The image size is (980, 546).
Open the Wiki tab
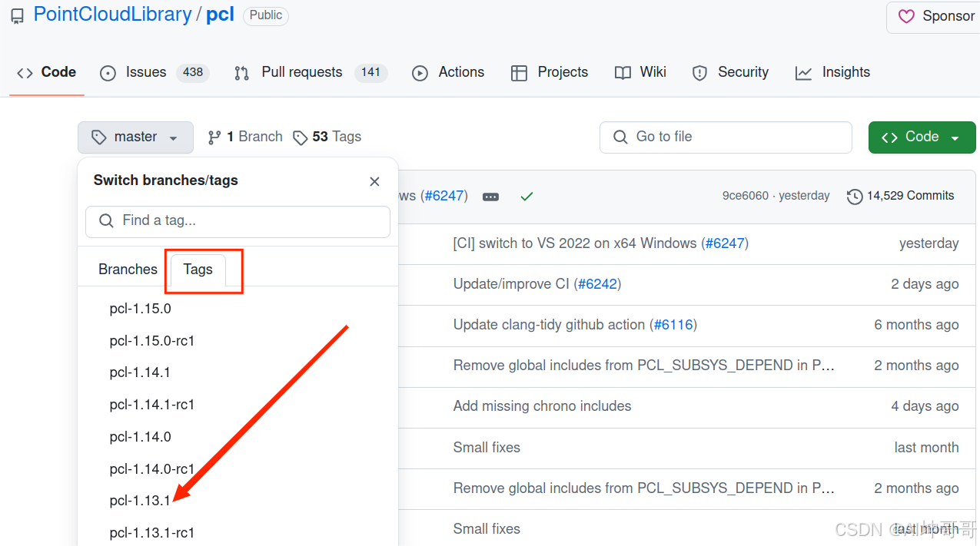pos(640,72)
